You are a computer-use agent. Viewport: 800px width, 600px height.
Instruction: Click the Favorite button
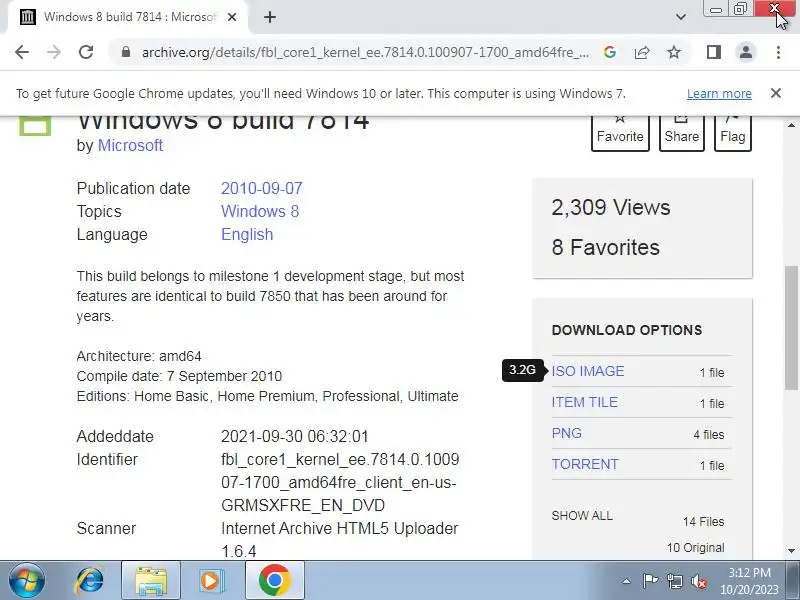(x=620, y=133)
